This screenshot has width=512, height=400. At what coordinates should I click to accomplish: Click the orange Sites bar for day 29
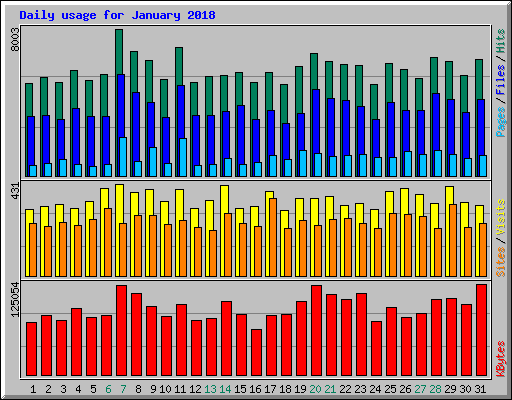point(453,240)
